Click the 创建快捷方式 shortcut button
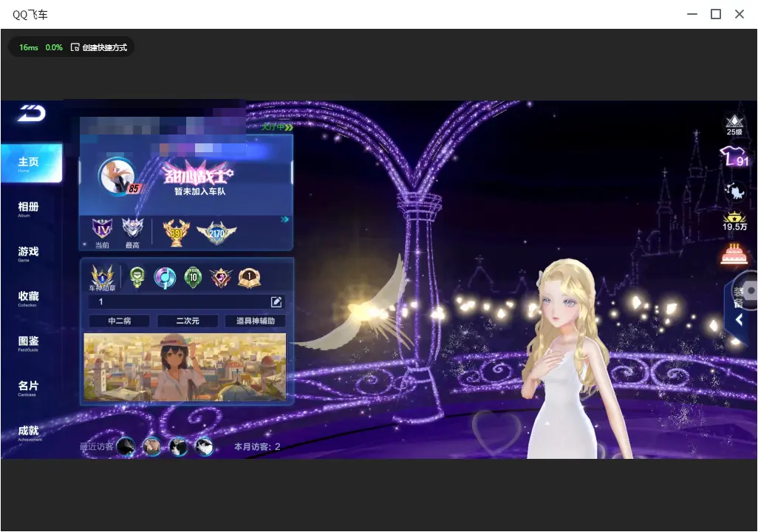758x532 pixels. (x=99, y=47)
